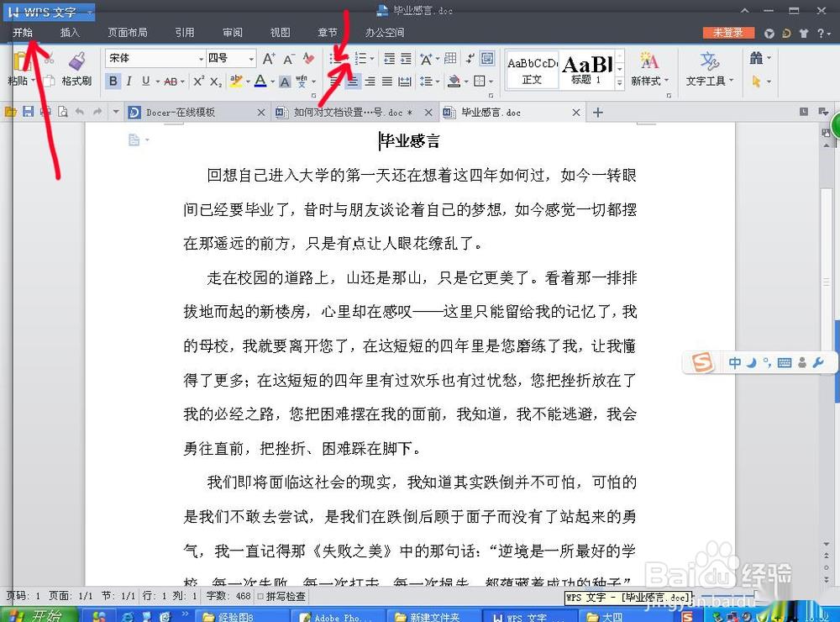840x622 pixels.
Task: Close the 毕业感言.doc document tab
Action: coord(576,112)
